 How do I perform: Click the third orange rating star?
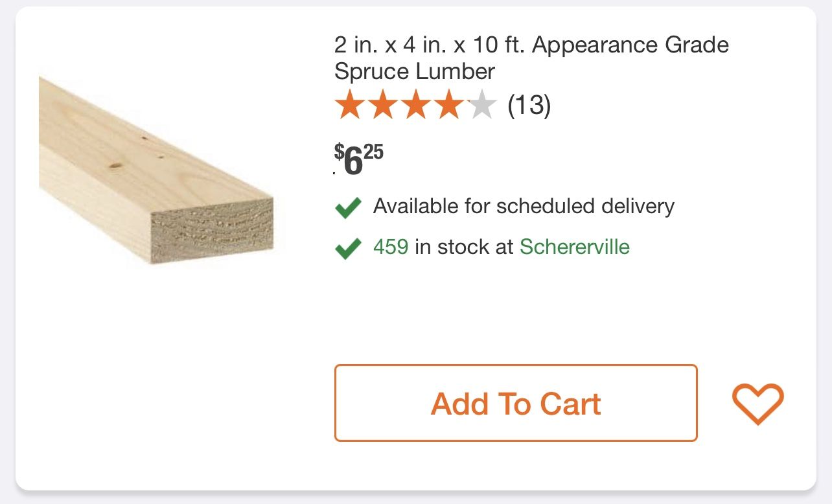point(416,106)
